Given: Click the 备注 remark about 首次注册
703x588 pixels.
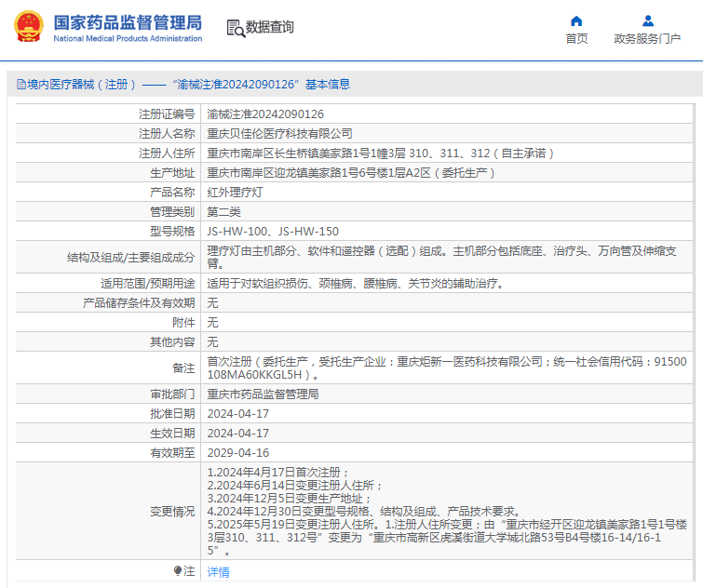Looking at the screenshot, I should (447, 367).
